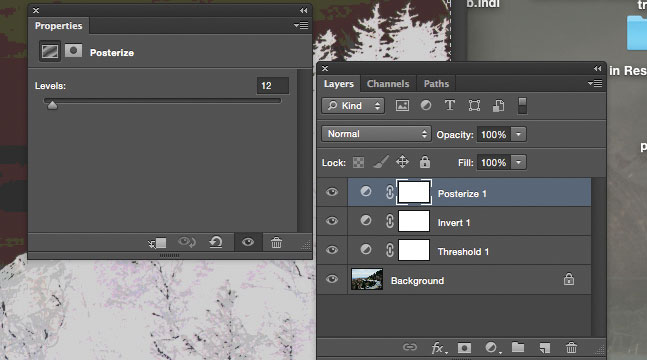
Task: Link layers icon at Layers footer
Action: (x=409, y=347)
